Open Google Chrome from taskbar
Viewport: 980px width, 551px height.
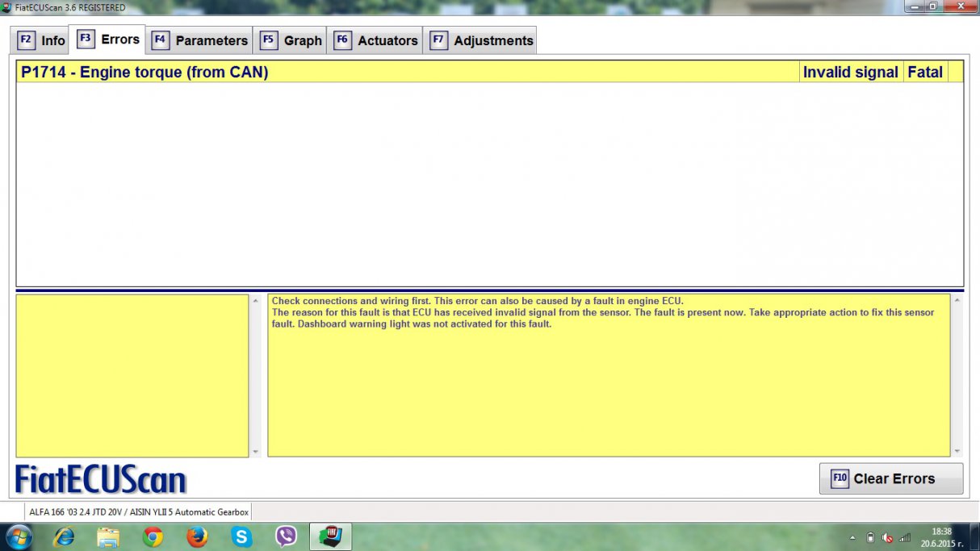pyautogui.click(x=153, y=536)
